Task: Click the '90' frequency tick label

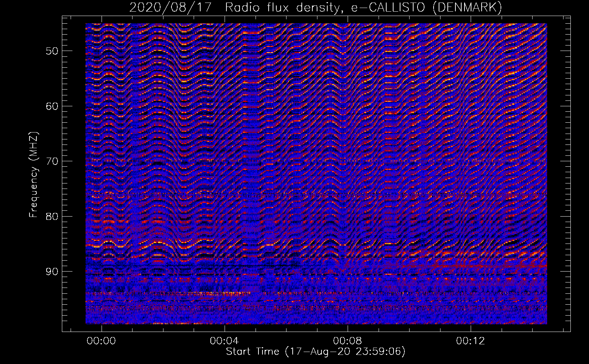Action: (x=52, y=272)
